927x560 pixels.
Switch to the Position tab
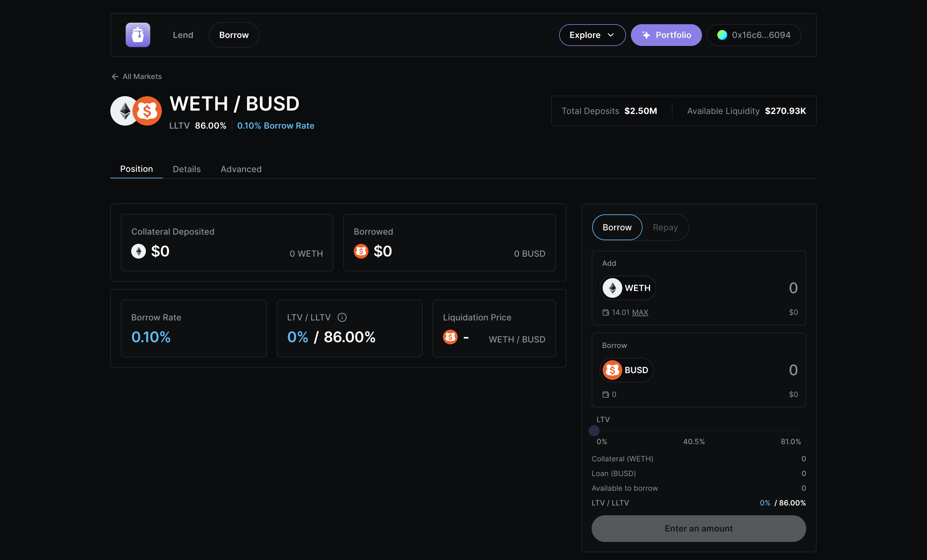[x=136, y=169]
